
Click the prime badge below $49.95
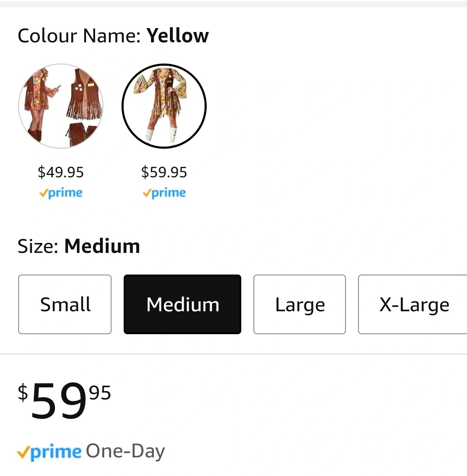61,193
